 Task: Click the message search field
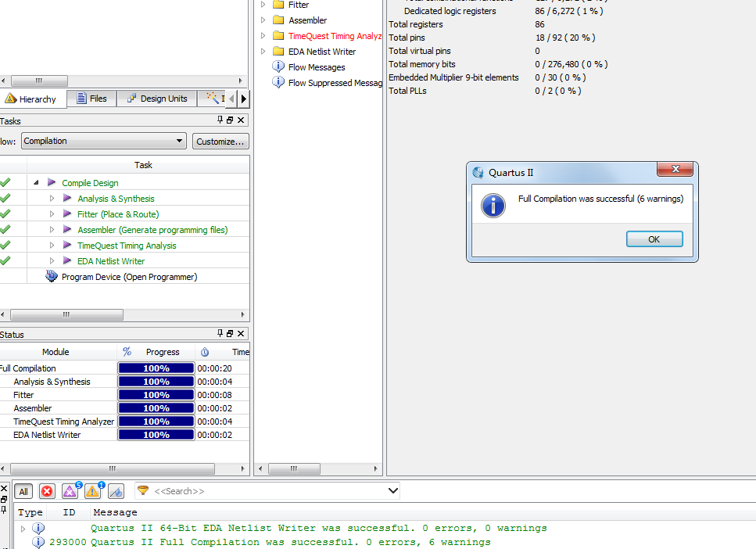[x=267, y=491]
